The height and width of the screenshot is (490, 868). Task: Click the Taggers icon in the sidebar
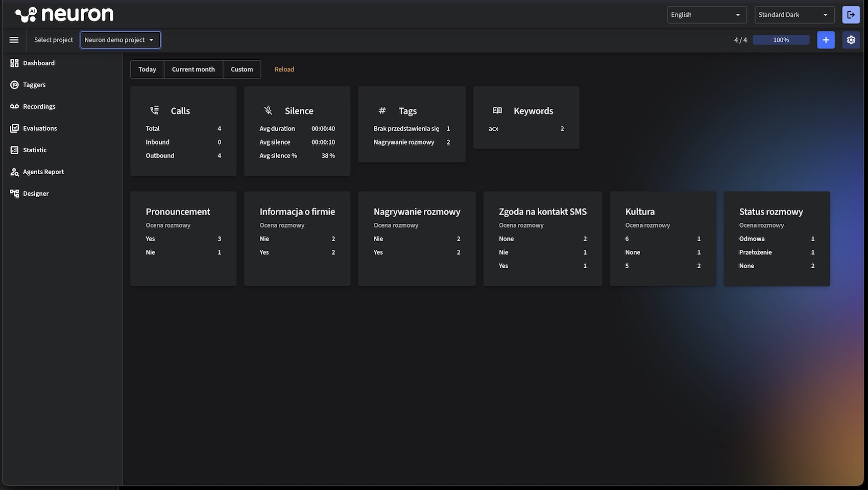pos(14,85)
